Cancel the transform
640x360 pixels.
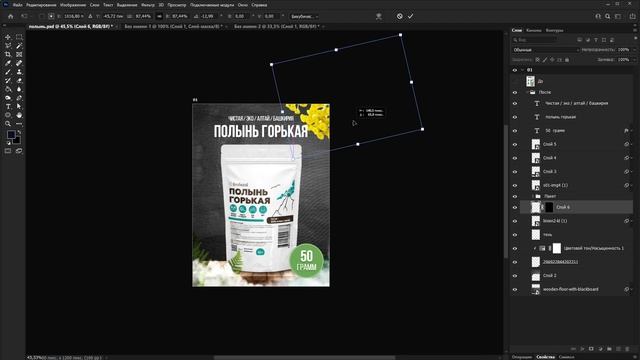400,16
